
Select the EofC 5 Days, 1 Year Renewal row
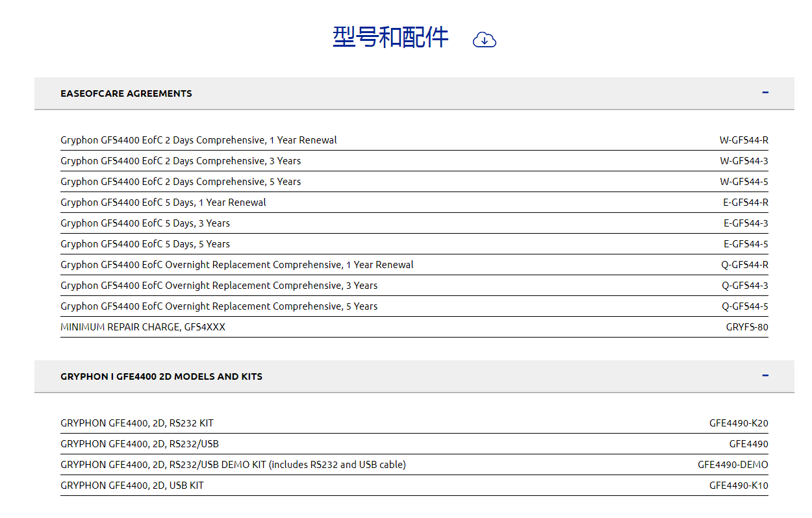[163, 203]
